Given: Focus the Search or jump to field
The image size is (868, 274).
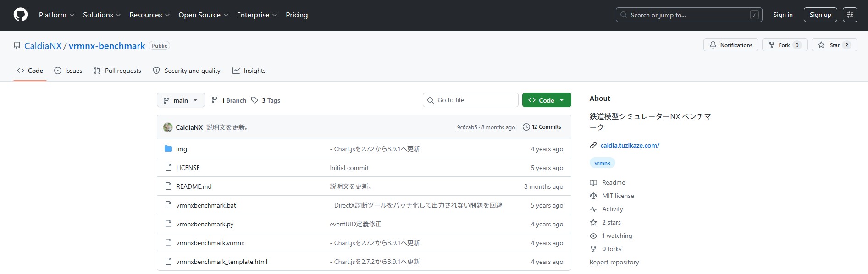Looking at the screenshot, I should click(x=689, y=15).
